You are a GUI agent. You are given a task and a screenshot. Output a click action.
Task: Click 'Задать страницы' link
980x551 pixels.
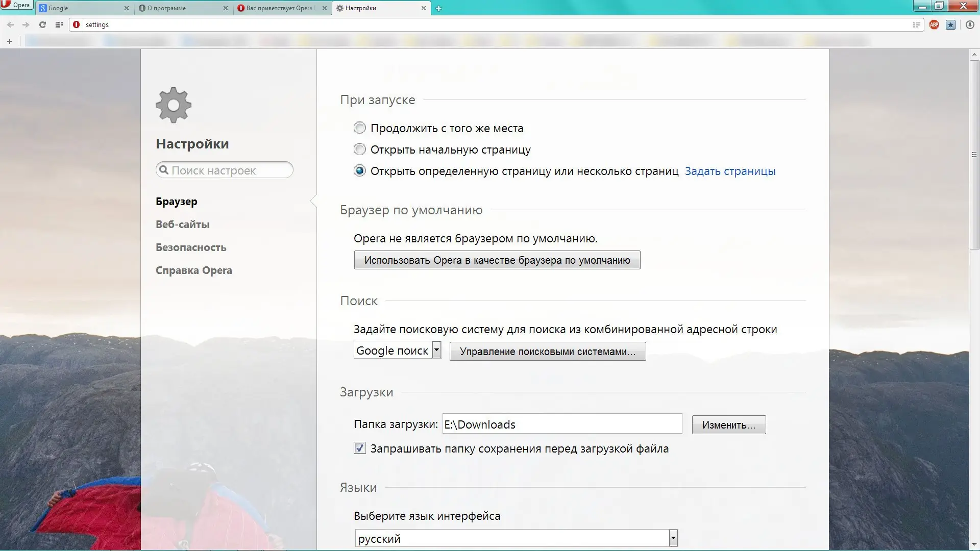(730, 171)
